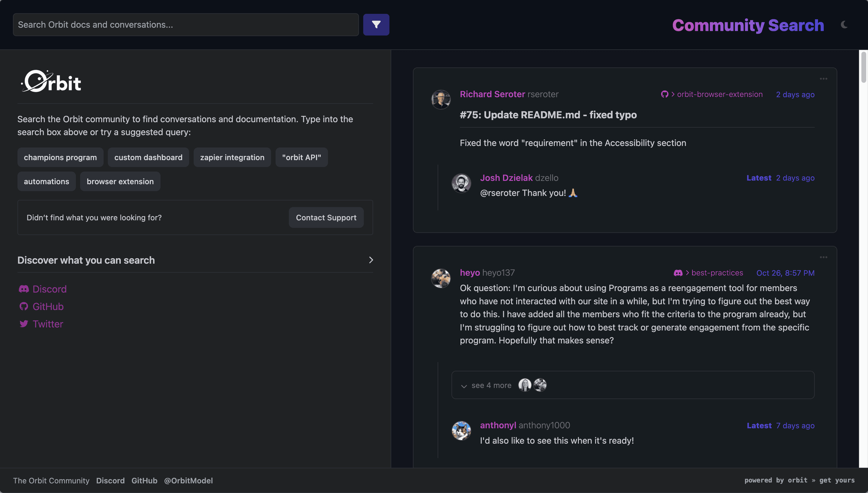Click Josh Dzielak's avatar
The image size is (868, 493).
[x=461, y=183]
